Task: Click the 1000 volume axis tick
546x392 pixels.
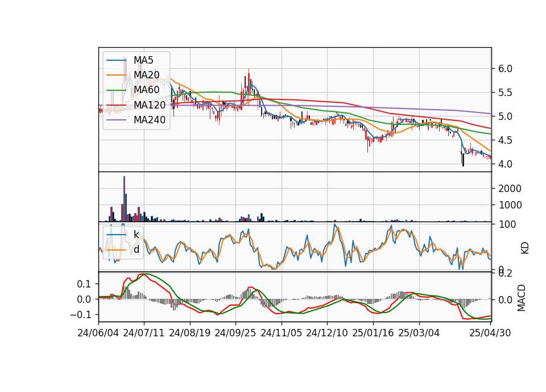Action: point(510,205)
